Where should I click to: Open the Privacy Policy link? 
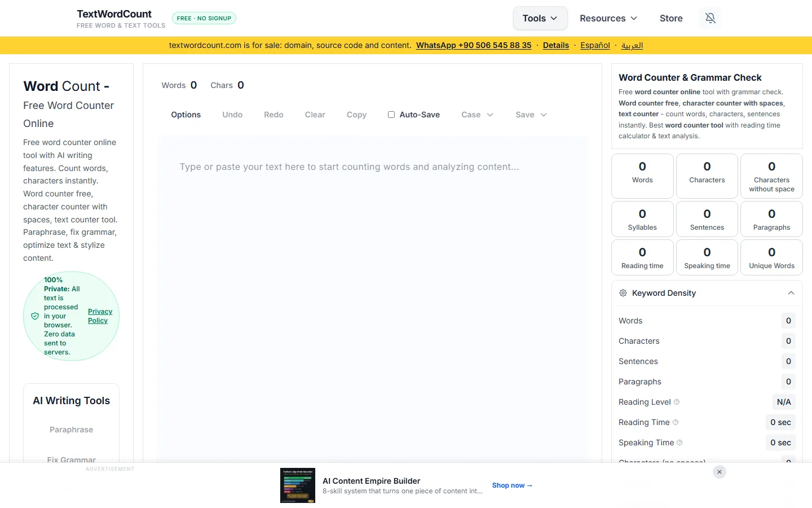click(100, 316)
